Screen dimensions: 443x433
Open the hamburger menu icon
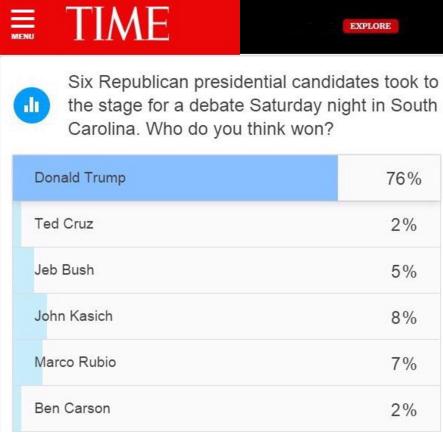[x=23, y=19]
